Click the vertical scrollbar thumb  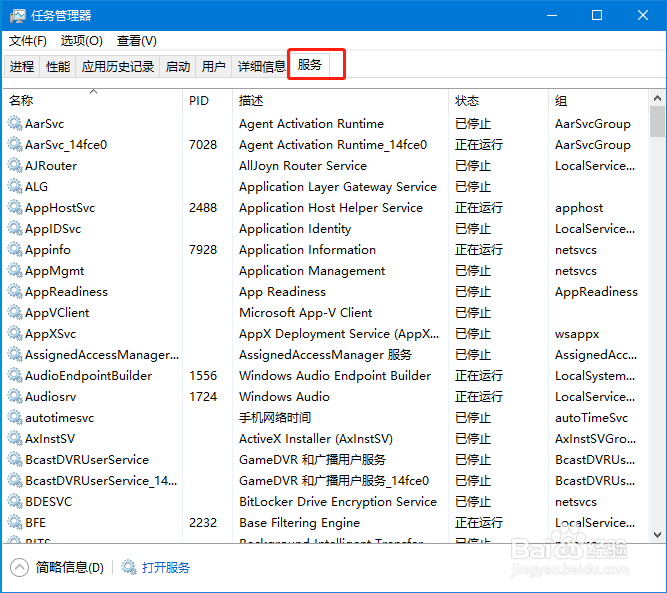pyautogui.click(x=657, y=122)
